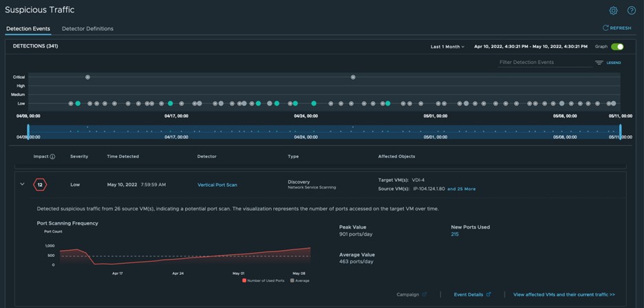Select the Detection Events tab
This screenshot has height=308, width=644.
click(28, 28)
